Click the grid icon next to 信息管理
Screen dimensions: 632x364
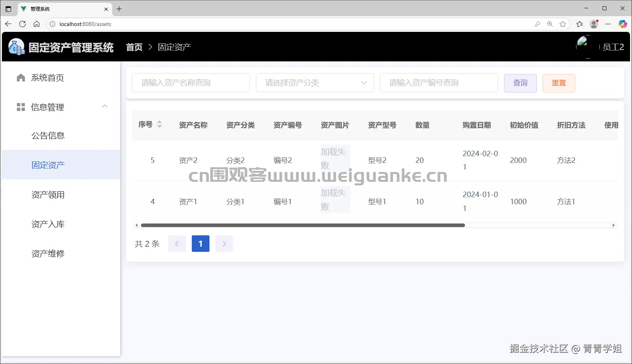(20, 107)
